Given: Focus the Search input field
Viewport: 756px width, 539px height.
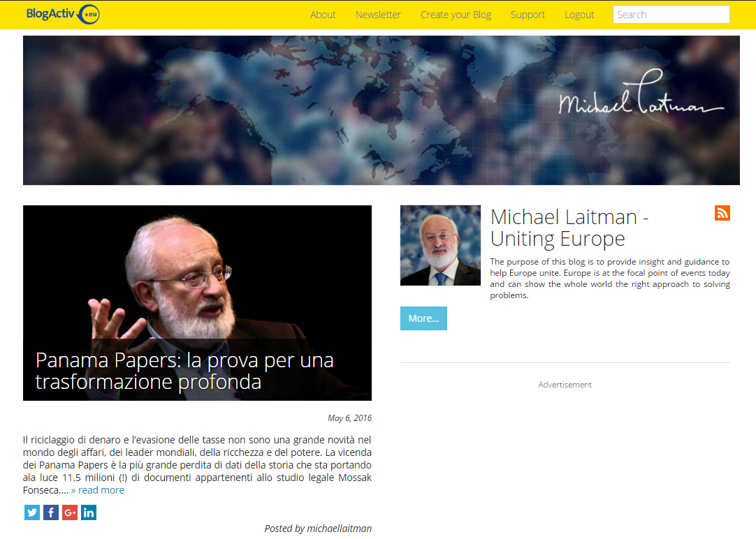Looking at the screenshot, I should click(671, 15).
